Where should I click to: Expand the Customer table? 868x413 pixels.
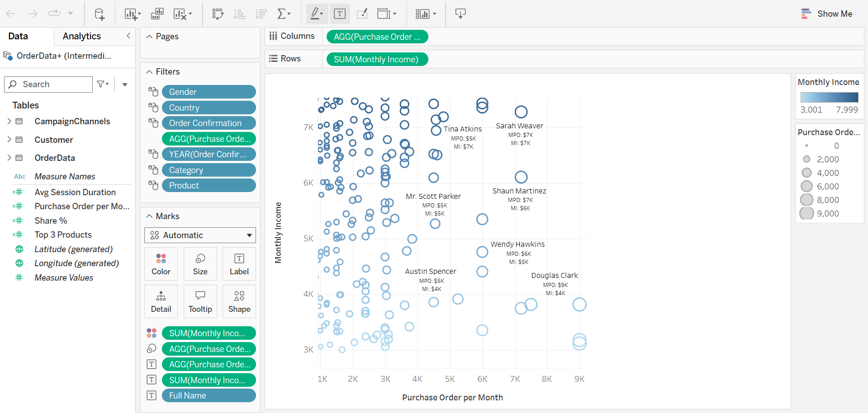pos(9,140)
